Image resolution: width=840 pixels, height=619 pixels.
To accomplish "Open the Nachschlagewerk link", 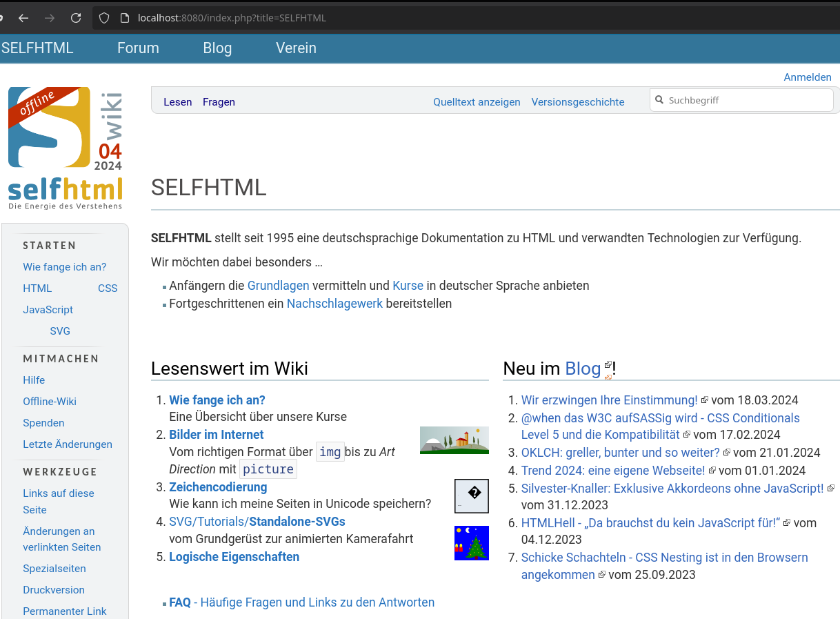I will [334, 304].
